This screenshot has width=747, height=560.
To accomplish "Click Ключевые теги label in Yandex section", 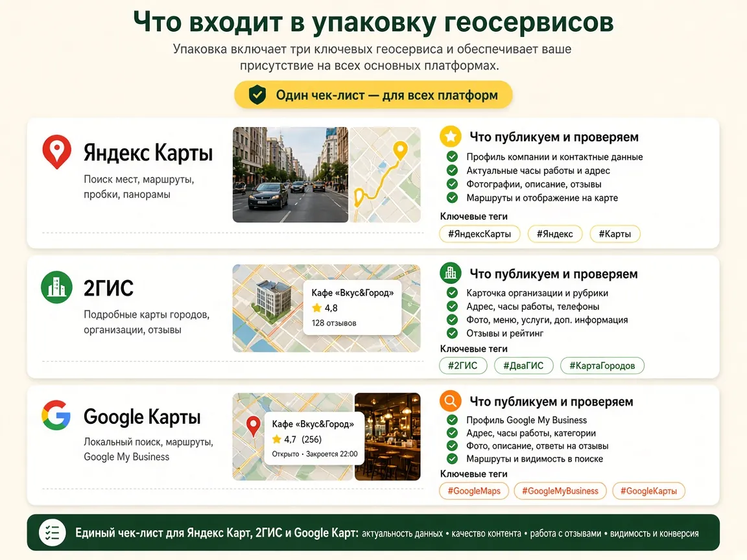I will pyautogui.click(x=473, y=216).
